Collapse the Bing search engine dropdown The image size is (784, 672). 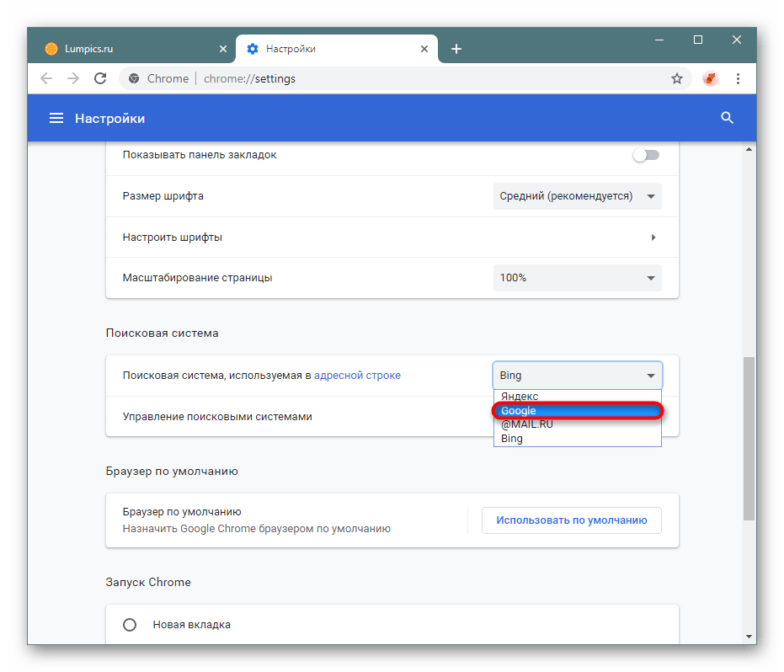(x=578, y=375)
